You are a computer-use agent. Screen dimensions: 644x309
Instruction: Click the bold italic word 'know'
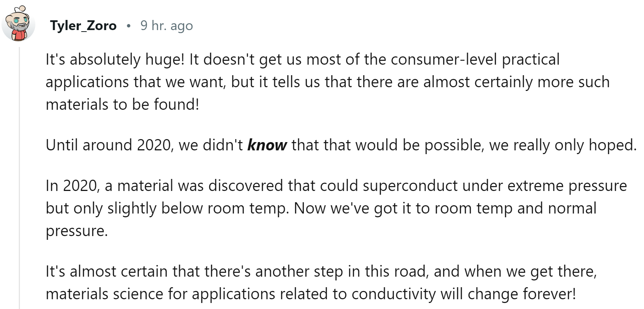(x=267, y=145)
